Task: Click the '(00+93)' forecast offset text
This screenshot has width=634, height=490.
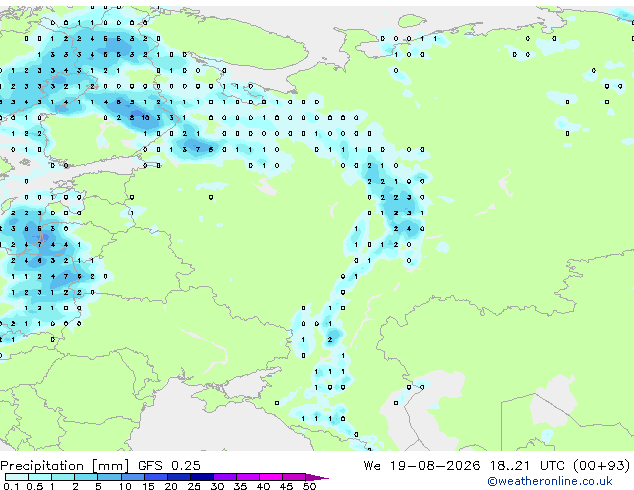Action: click(x=602, y=466)
